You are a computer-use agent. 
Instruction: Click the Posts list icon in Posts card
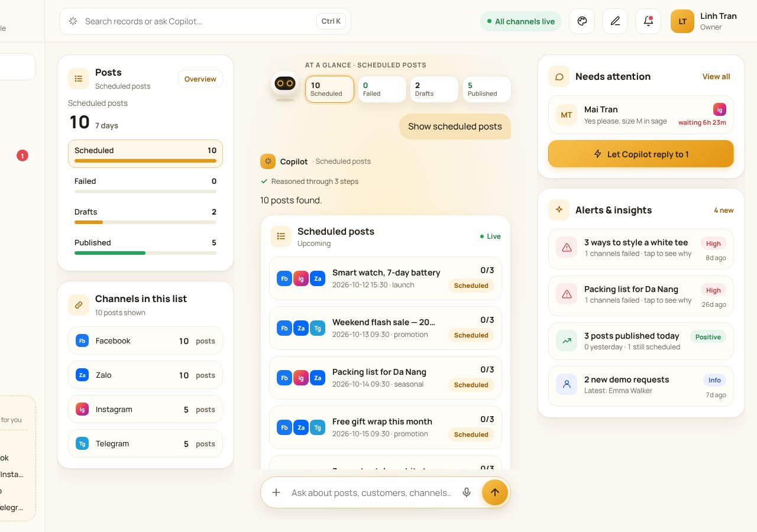(79, 79)
